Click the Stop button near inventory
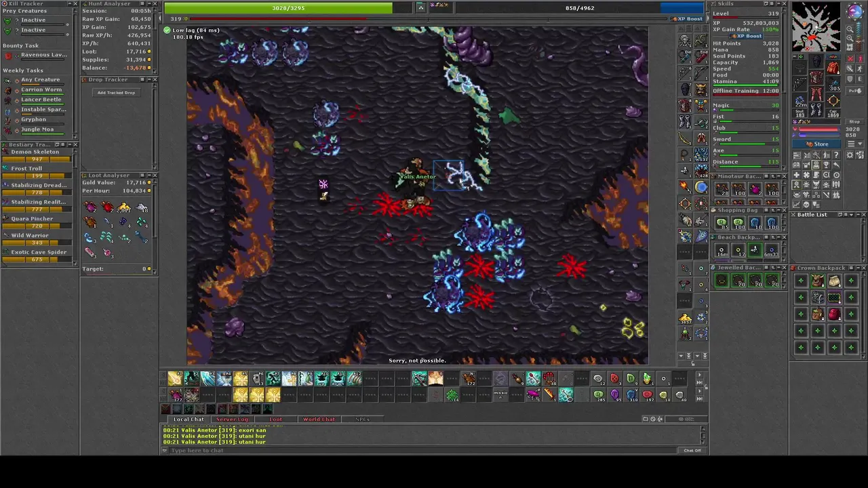Viewport: 868px width, 488px height. coord(855,122)
